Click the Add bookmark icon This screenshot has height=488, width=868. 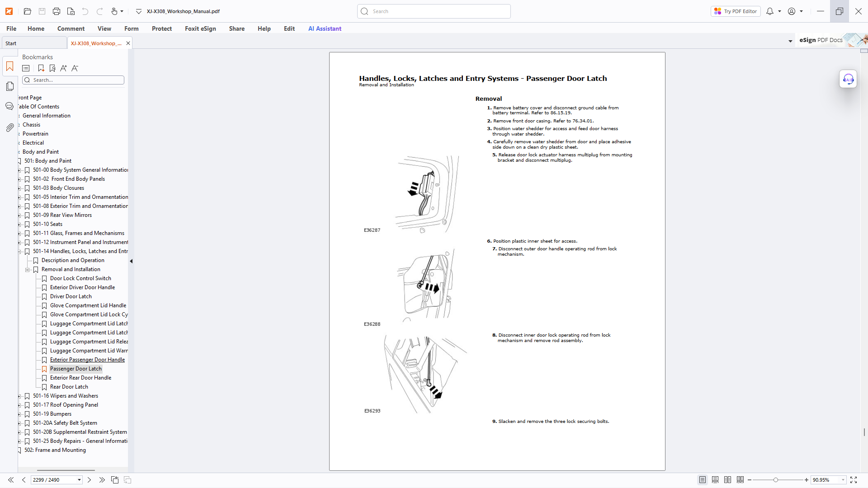click(x=41, y=68)
